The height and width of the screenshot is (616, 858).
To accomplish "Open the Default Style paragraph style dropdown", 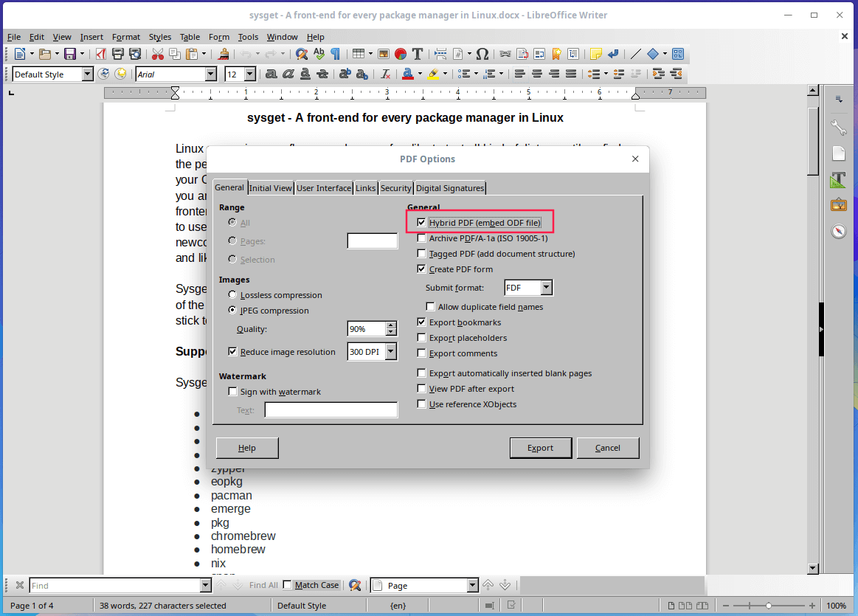I will point(88,74).
